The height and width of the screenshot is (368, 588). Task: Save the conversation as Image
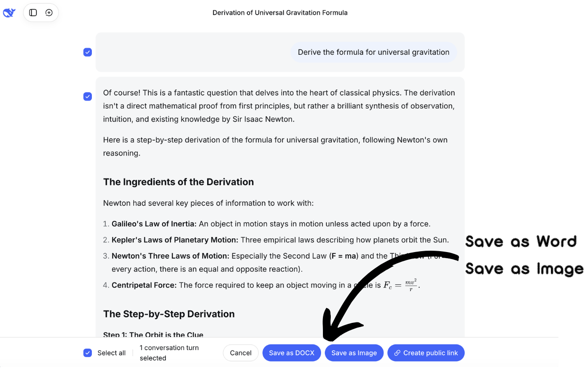click(x=354, y=353)
